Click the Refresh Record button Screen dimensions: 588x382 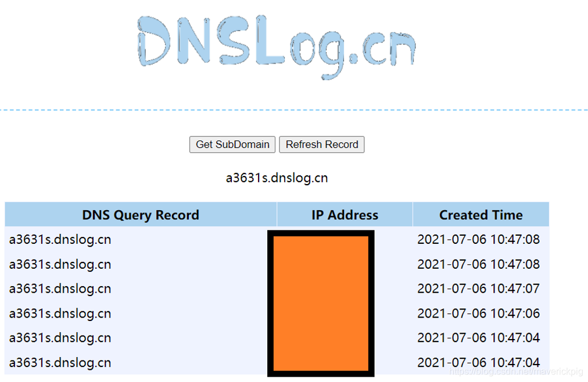pos(322,145)
